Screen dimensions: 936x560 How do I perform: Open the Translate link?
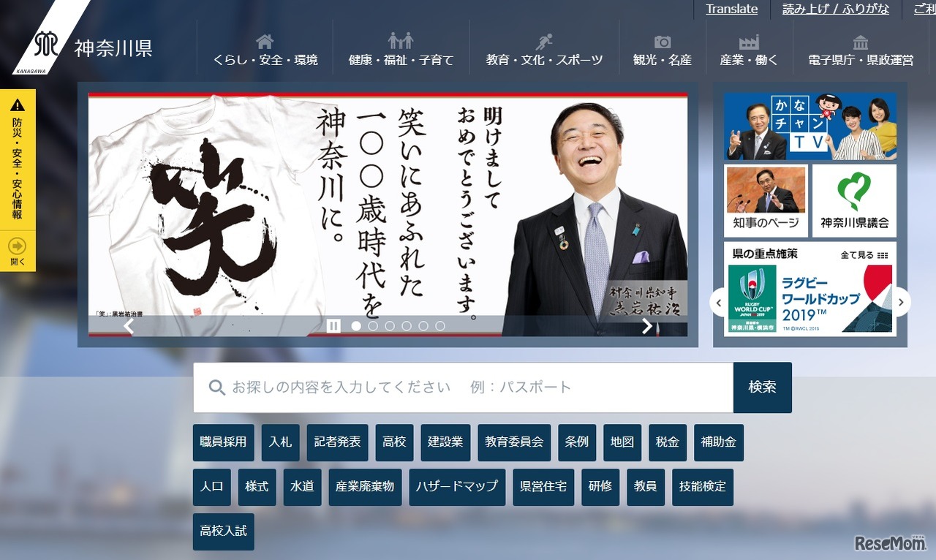(x=731, y=9)
